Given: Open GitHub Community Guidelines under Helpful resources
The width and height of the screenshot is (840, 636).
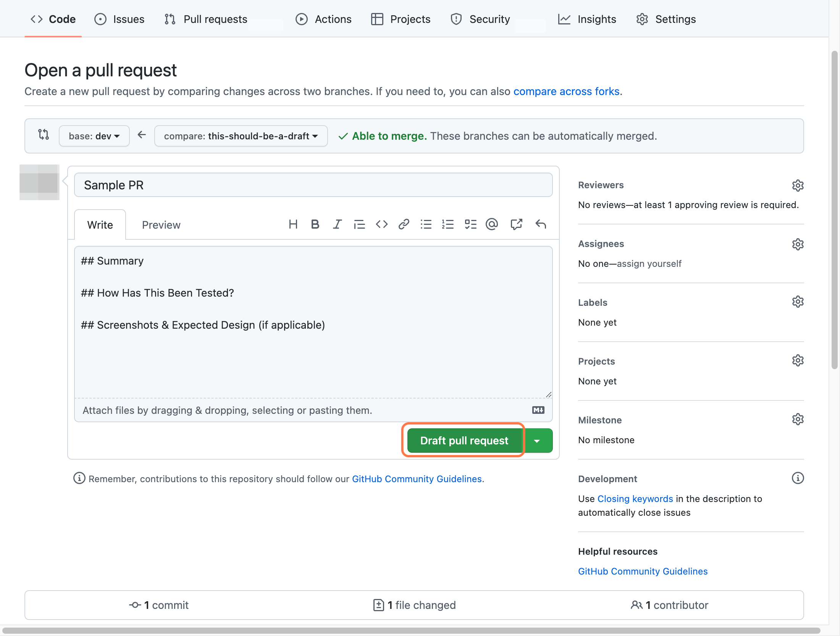Looking at the screenshot, I should point(643,571).
